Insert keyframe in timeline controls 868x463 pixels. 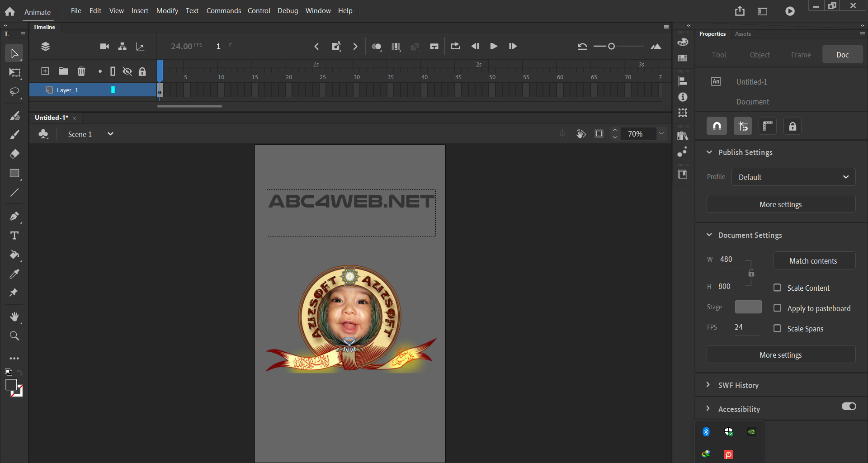click(336, 46)
